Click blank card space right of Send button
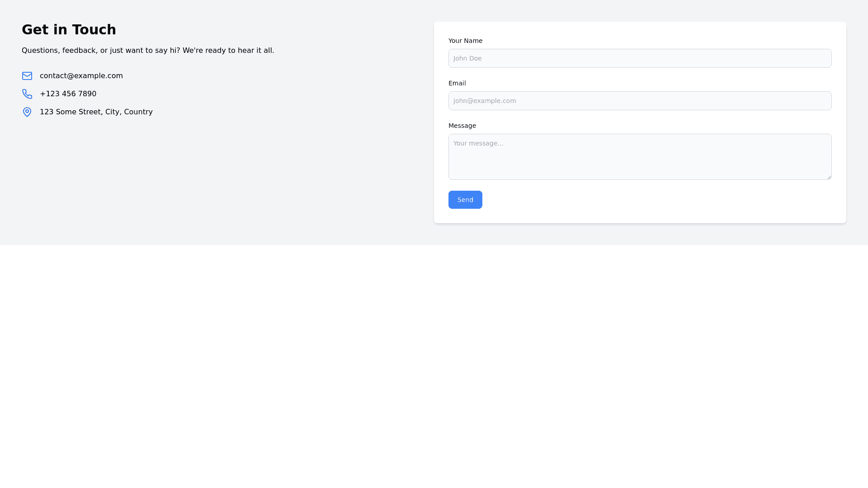868x488 pixels. (x=656, y=200)
